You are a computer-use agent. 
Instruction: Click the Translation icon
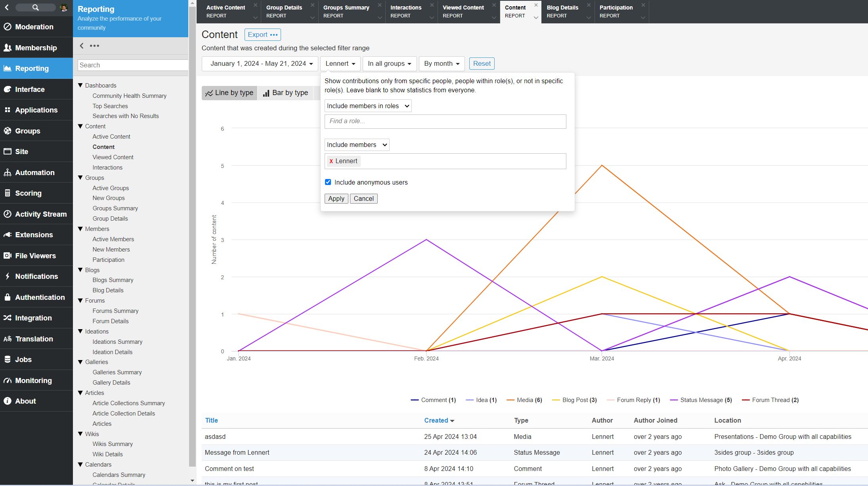8,339
